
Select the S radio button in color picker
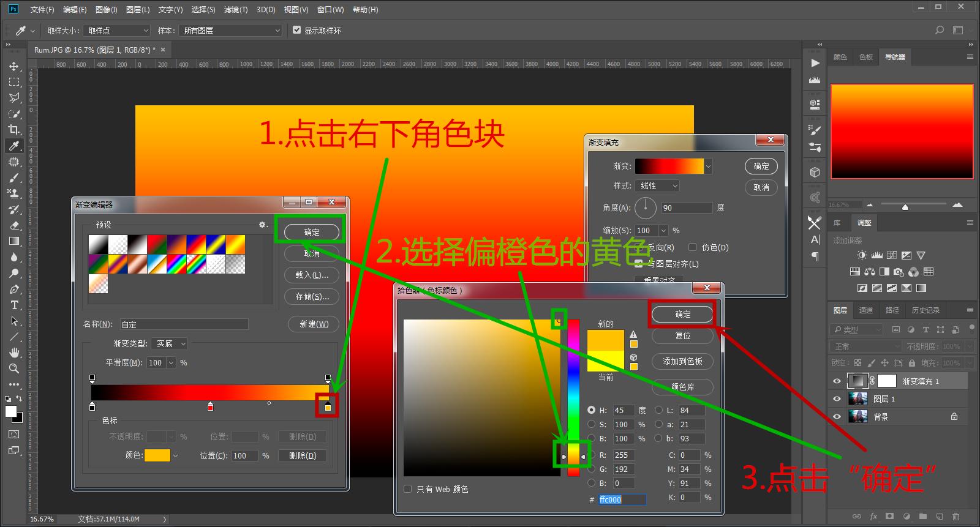point(592,424)
